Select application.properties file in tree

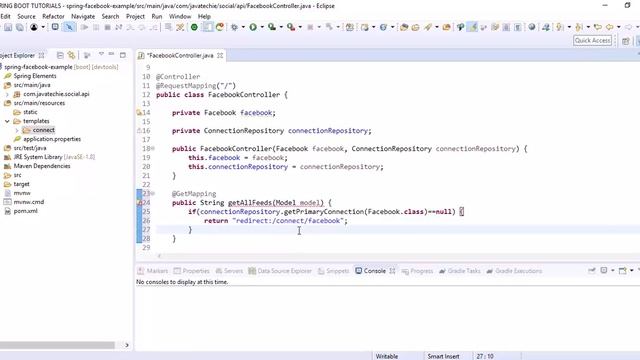point(52,139)
